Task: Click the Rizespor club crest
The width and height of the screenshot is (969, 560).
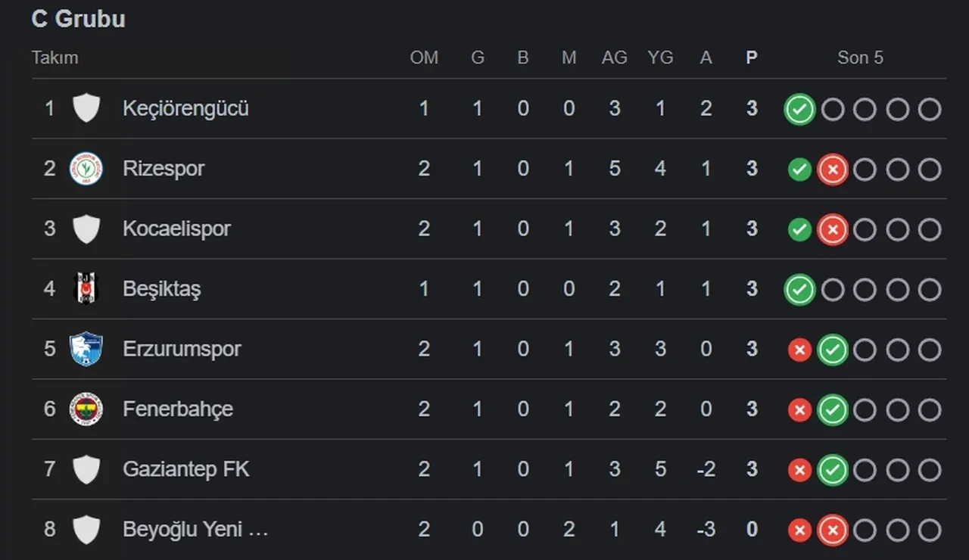Action: [x=86, y=168]
